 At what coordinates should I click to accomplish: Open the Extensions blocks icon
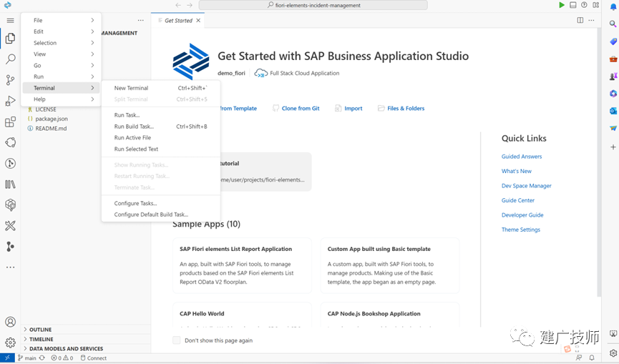click(x=10, y=122)
